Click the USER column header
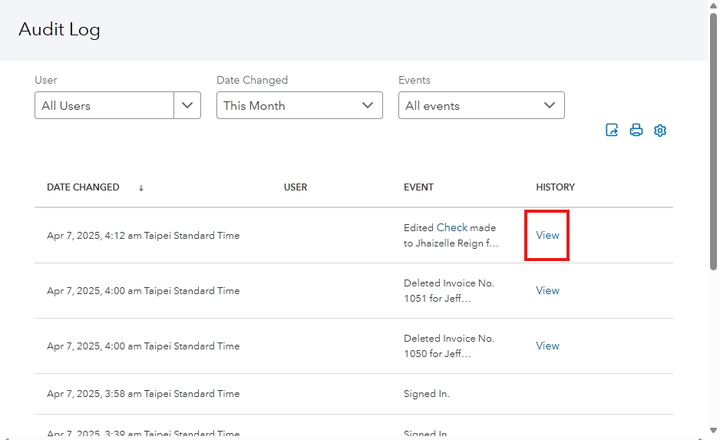The height and width of the screenshot is (440, 720). [x=295, y=188]
